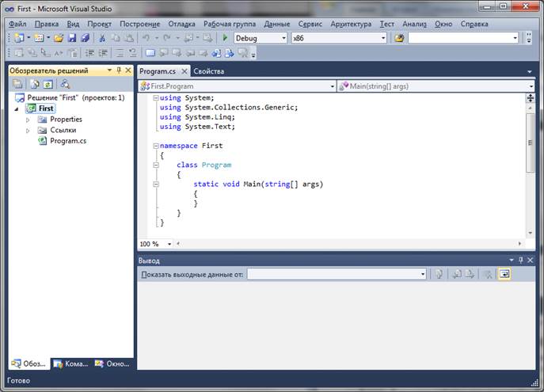Click the Save All icon
Viewport: 544px width, 392px height.
tap(85, 38)
